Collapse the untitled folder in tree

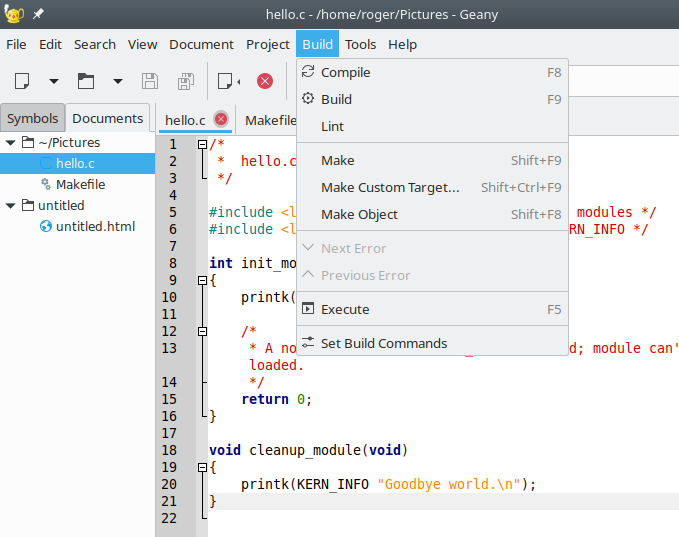click(x=11, y=206)
